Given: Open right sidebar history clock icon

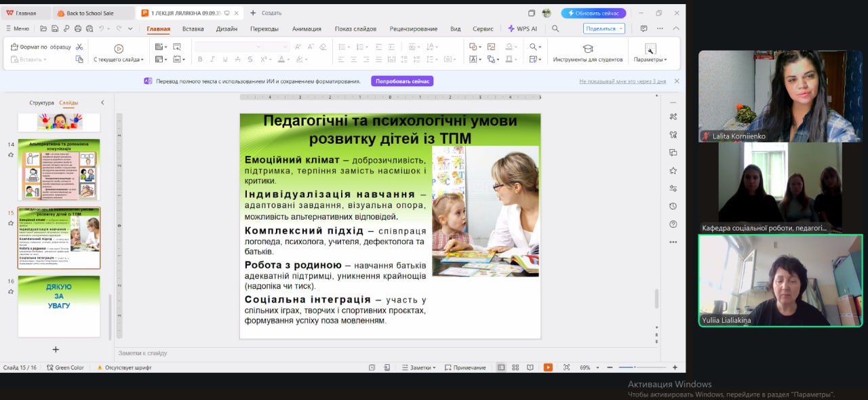Looking at the screenshot, I should pos(673,206).
